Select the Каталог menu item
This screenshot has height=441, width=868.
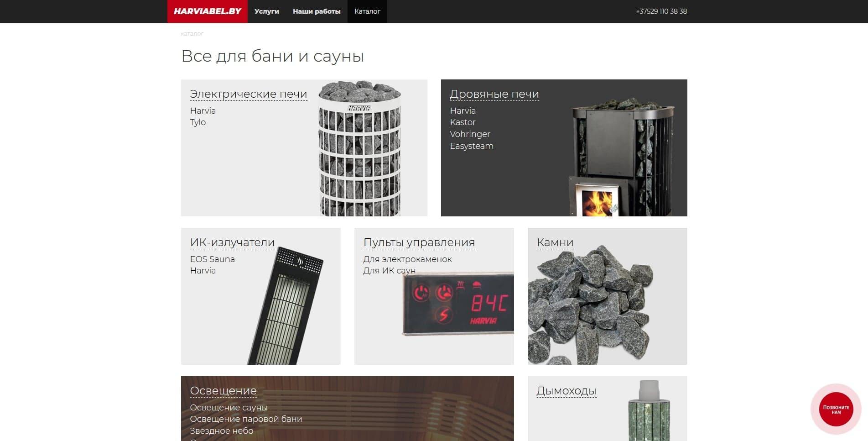click(x=367, y=11)
